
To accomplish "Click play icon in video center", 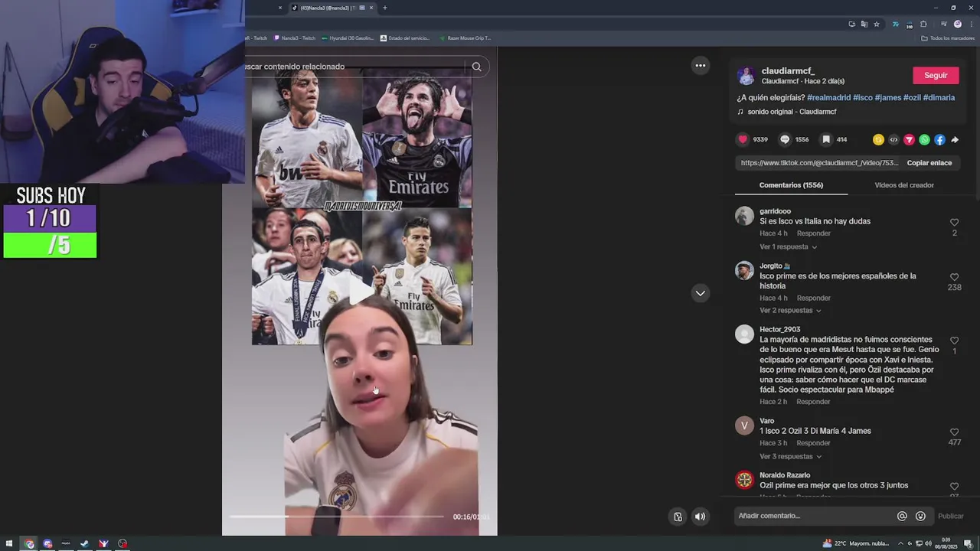I will pos(361,292).
